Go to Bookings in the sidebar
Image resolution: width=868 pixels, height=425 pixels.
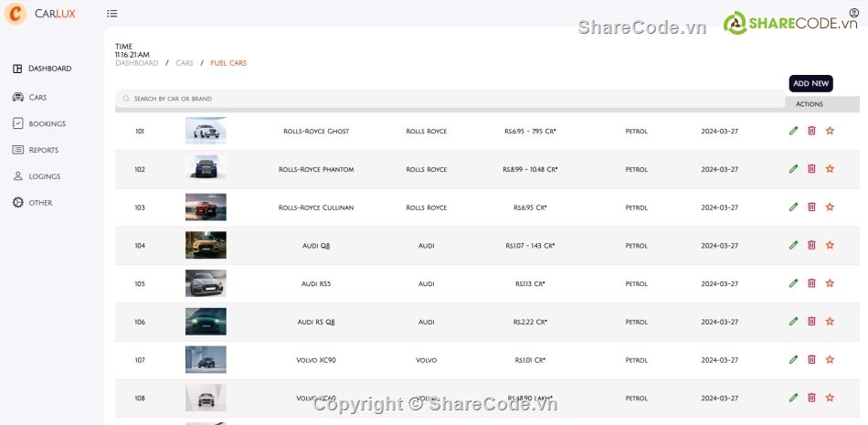39,123
